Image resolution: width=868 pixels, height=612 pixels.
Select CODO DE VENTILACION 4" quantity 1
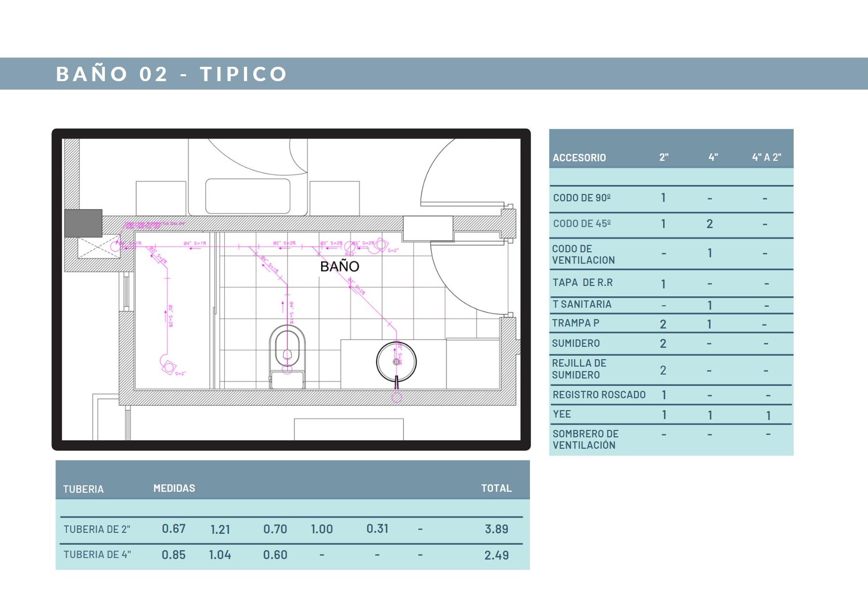[710, 253]
